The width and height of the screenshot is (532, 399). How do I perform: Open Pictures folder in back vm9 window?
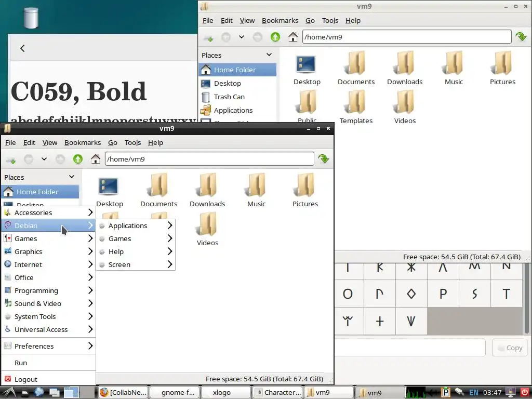pyautogui.click(x=502, y=68)
